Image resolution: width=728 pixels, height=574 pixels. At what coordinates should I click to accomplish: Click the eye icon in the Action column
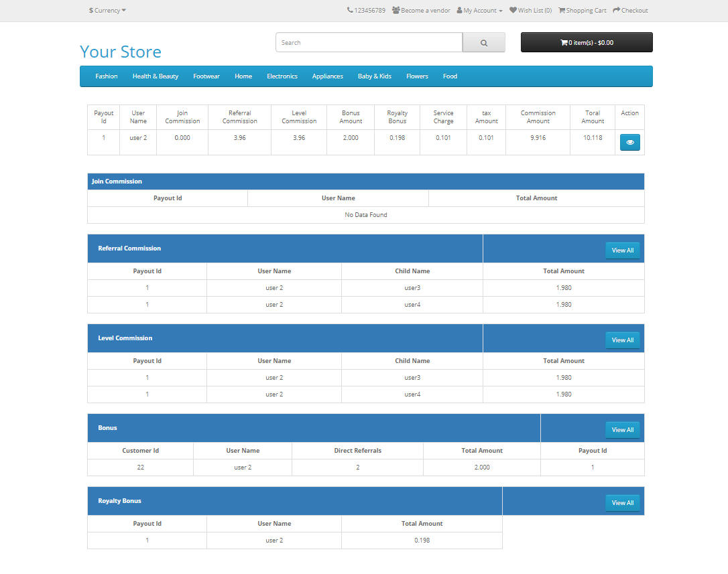(x=629, y=142)
